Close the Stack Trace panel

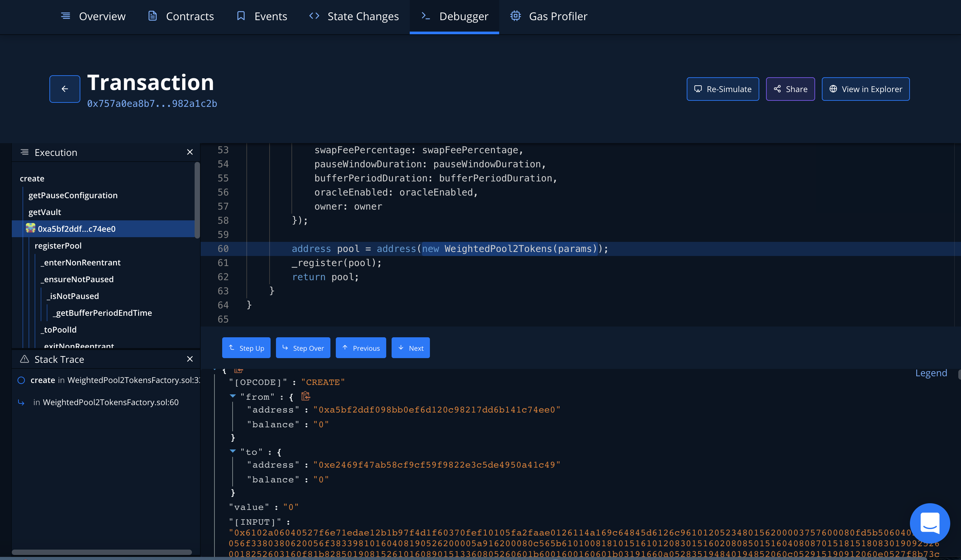[x=190, y=359]
